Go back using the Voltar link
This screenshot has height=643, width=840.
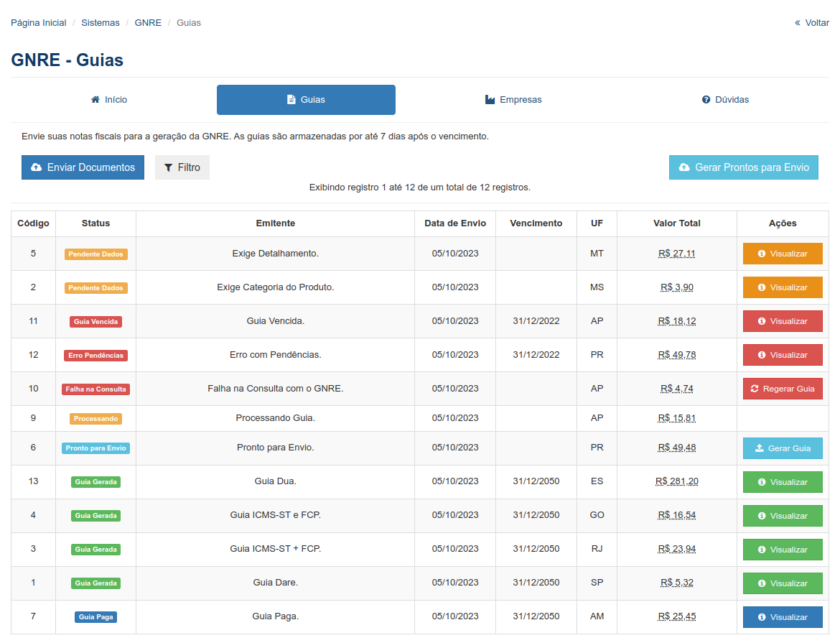click(811, 22)
